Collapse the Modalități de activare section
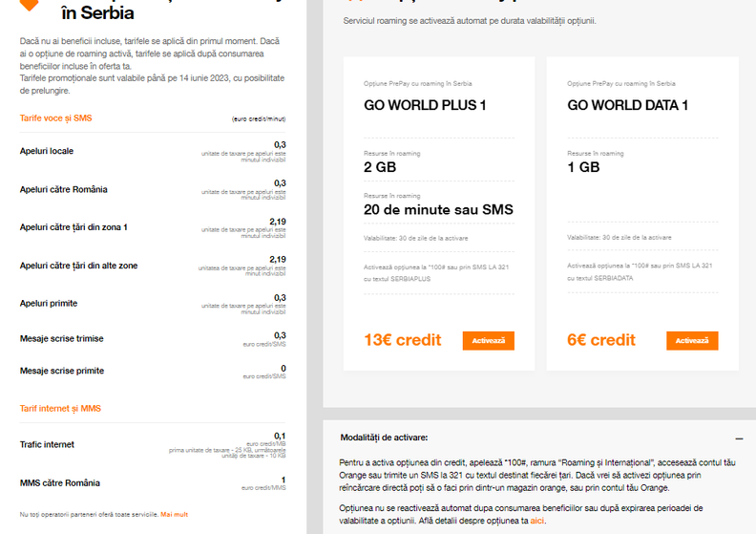 point(739,438)
